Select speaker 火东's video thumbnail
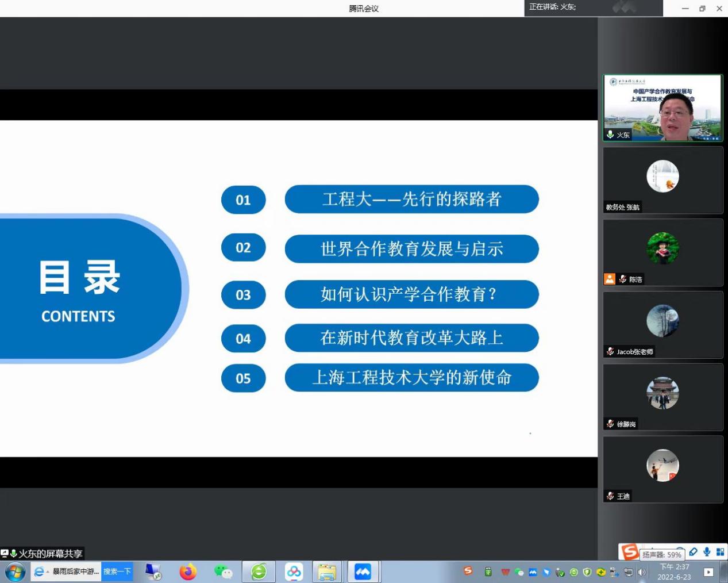The width and height of the screenshot is (728, 583). point(662,108)
